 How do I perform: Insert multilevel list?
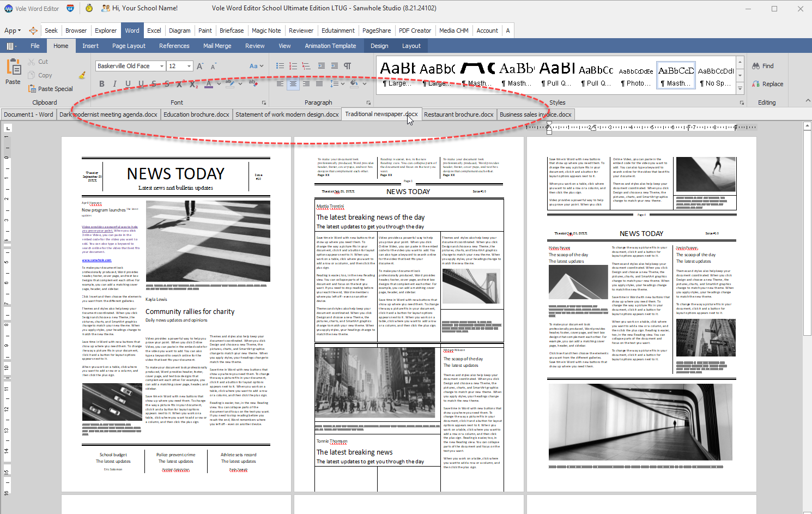[x=306, y=66]
